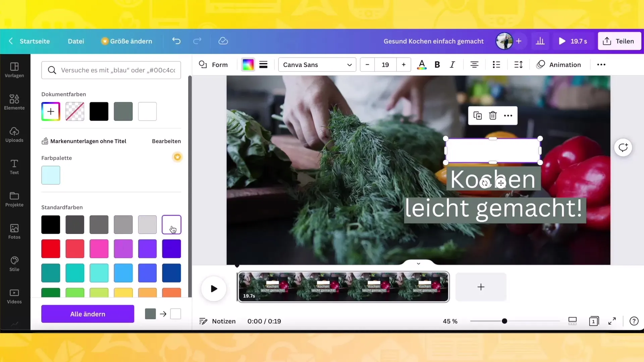This screenshot has width=644, height=362.
Task: Select the video clip thumbnail in timeline
Action: (x=343, y=287)
